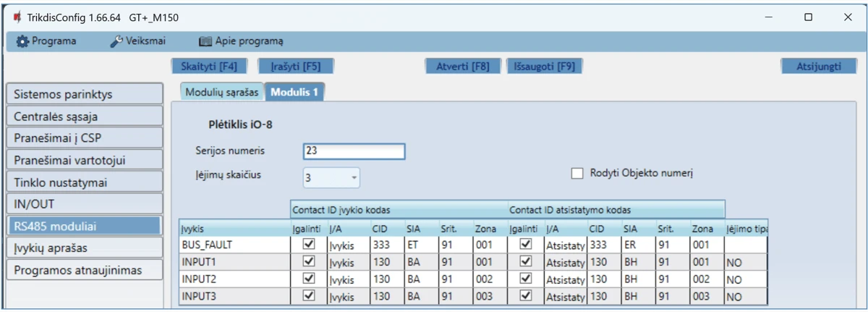868x312 pixels.
Task: Click the Serijos numeris input field
Action: coord(354,151)
